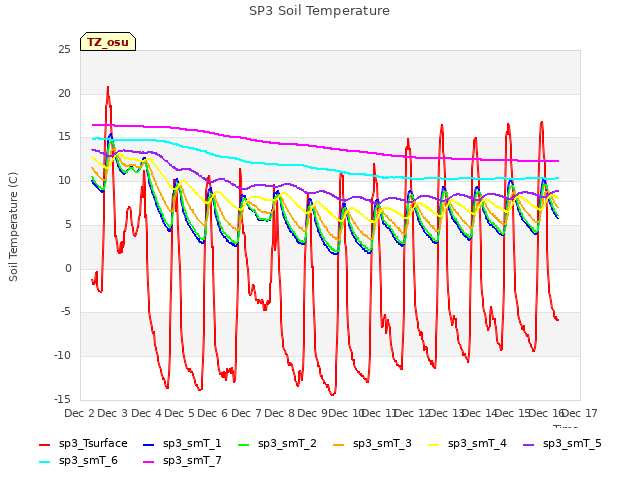Screen dimensions: 640x480
Task: Select the sp3_smT_5 legend entry
Action: click(x=562, y=444)
